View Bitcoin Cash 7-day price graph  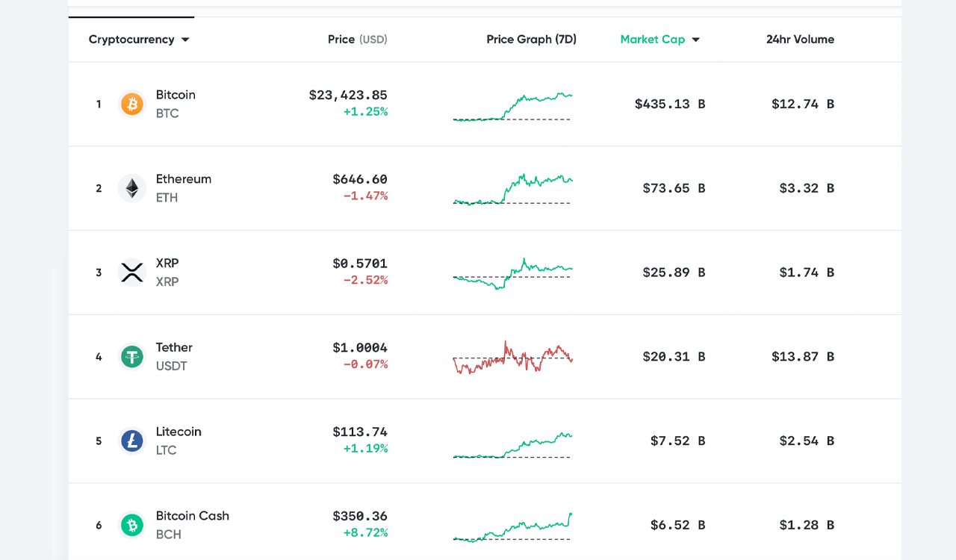(512, 527)
